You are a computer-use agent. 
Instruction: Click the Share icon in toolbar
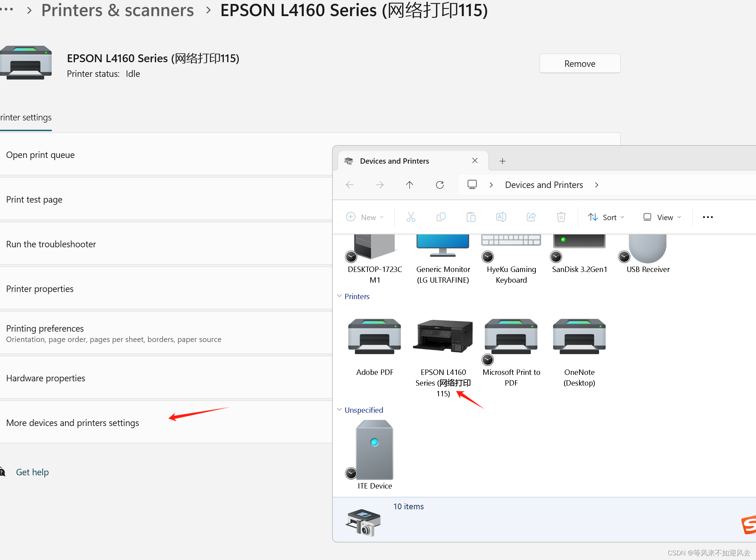(x=531, y=217)
